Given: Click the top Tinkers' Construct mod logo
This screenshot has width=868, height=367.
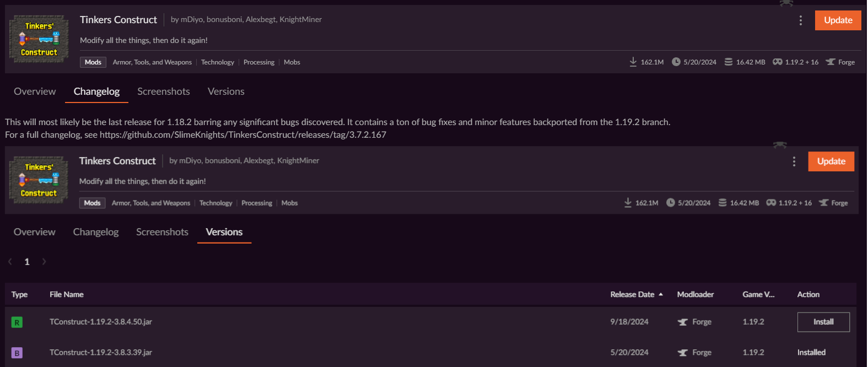Looking at the screenshot, I should click(x=39, y=39).
